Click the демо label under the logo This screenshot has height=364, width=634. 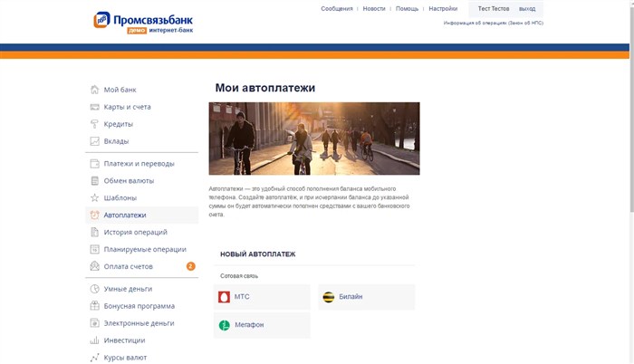(x=137, y=31)
